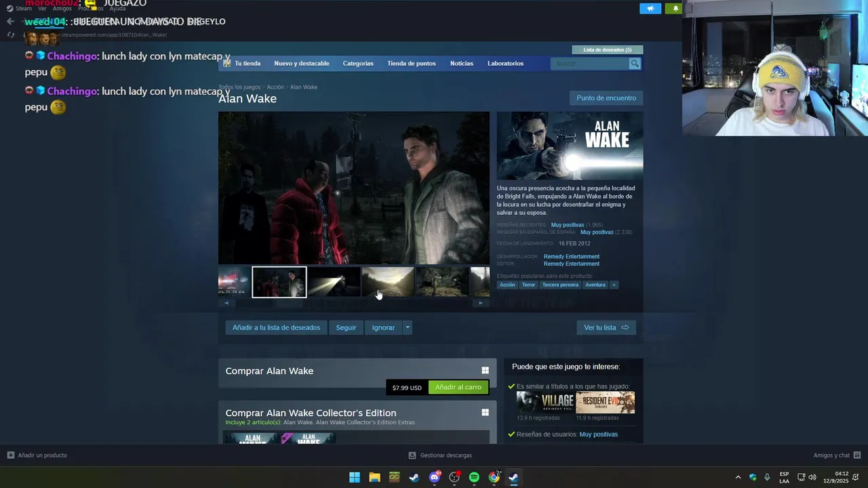The image size is (868, 488).
Task: Click Muy positivas recent reviews link
Action: tap(568, 225)
